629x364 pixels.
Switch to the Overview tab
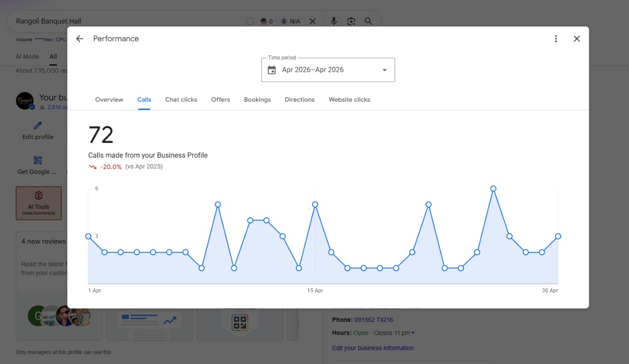pyautogui.click(x=109, y=99)
